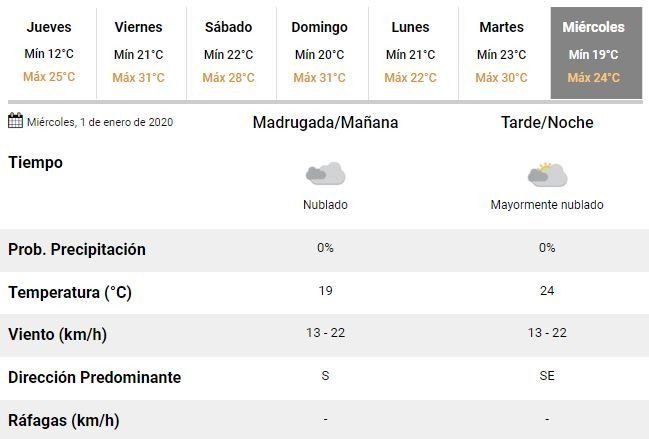Switch to Martes forecast tab
Image resolution: width=649 pixels, height=439 pixels.
501,53
